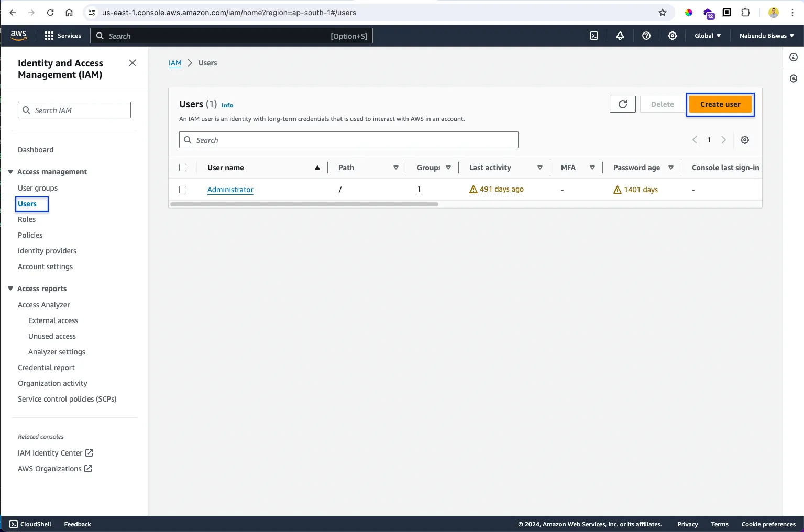Image resolution: width=804 pixels, height=532 pixels.
Task: Open Cookie preferences in the footer
Action: point(768,524)
